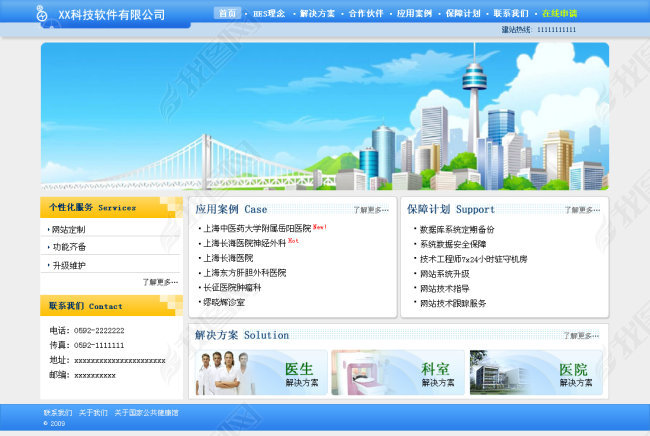
Task: Click the red Hot badge on second case
Action: [293, 240]
